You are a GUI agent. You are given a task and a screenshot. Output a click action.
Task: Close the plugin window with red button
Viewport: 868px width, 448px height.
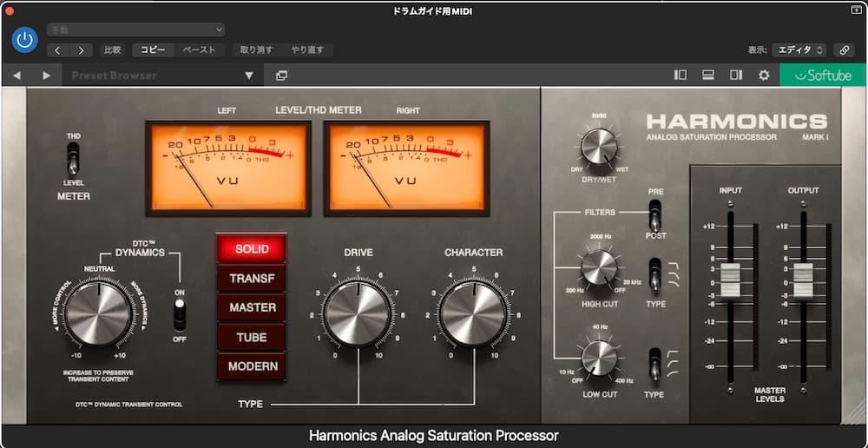pos(10,10)
